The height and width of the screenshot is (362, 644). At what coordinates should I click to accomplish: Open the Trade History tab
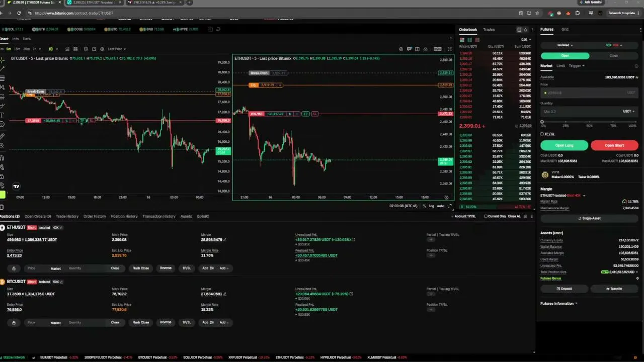(67, 216)
